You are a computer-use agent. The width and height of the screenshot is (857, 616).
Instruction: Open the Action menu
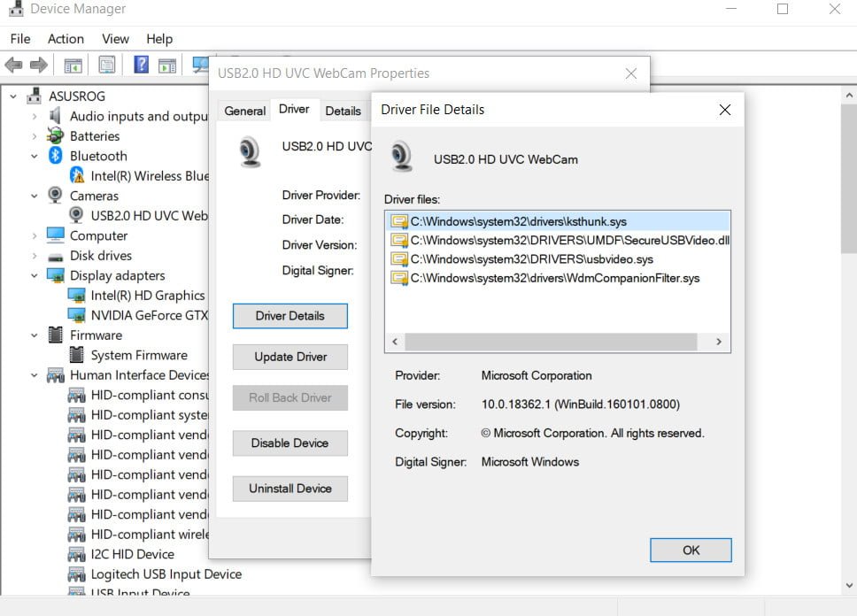click(66, 39)
